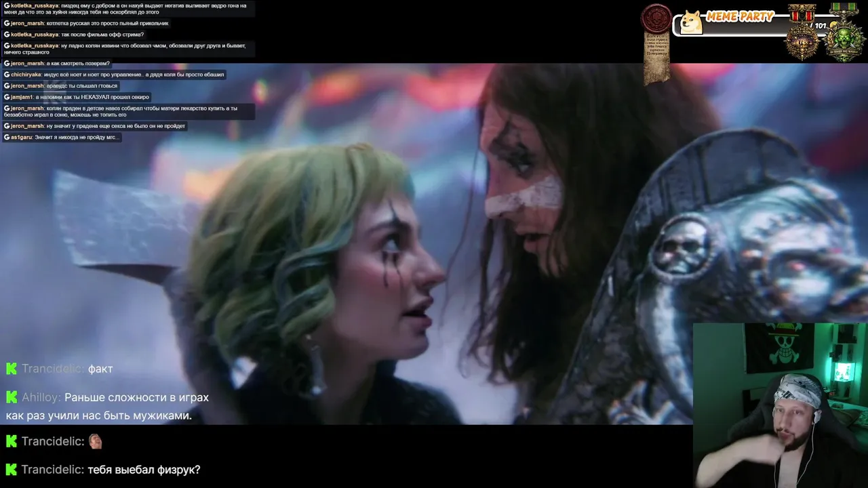Click the 'MEME PARTY' title text
Viewport: 868px width, 488px height.
coord(740,16)
